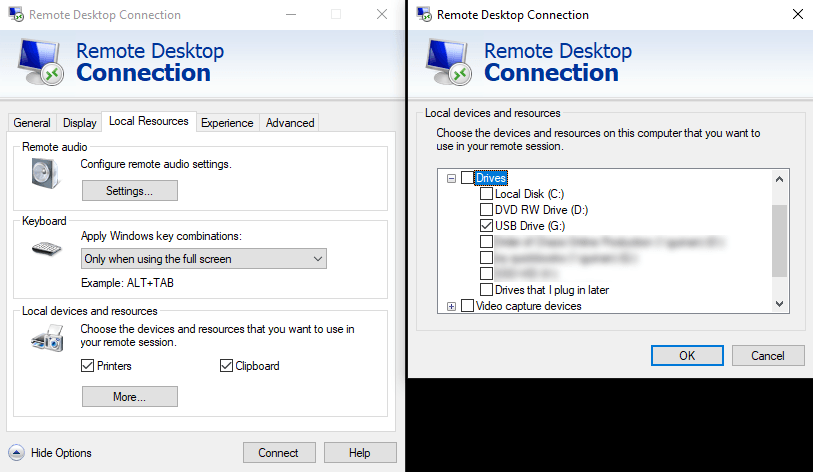Check the first blurred drive checkbox below USB Drive

[486, 242]
